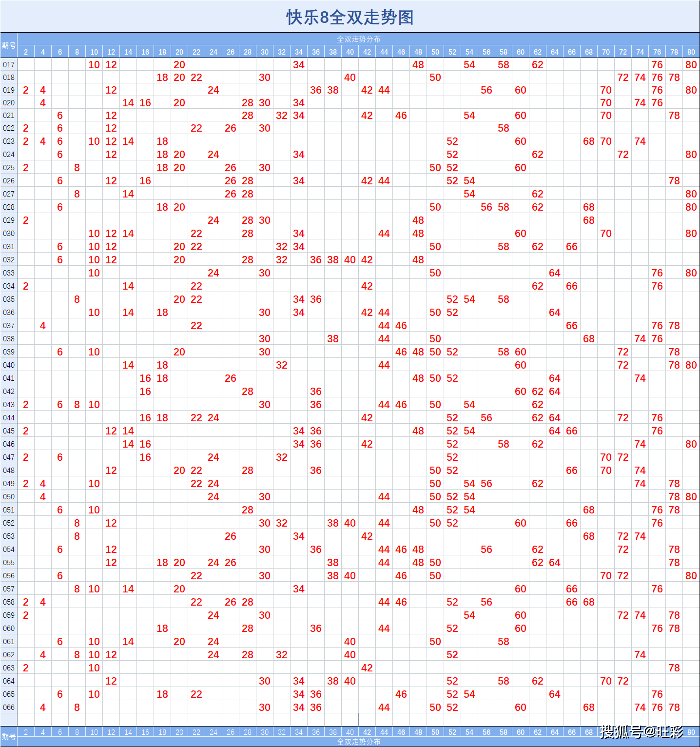Image resolution: width=700 pixels, height=747 pixels.
Task: Click number 16 in row 020
Action: [145, 103]
